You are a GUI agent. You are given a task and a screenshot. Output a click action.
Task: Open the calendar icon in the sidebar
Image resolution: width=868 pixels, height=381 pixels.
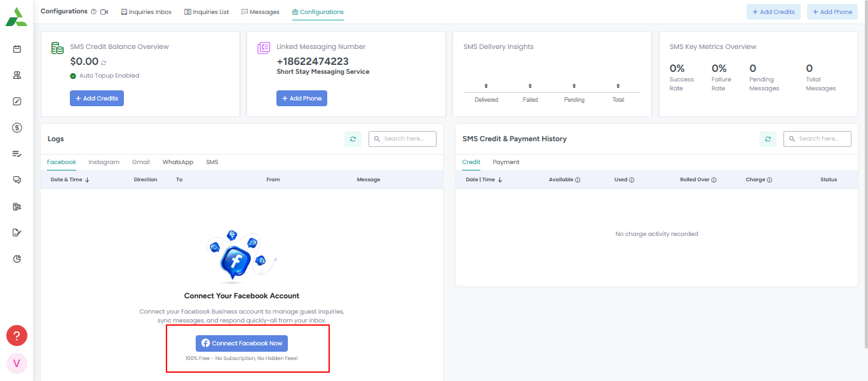[x=17, y=49]
